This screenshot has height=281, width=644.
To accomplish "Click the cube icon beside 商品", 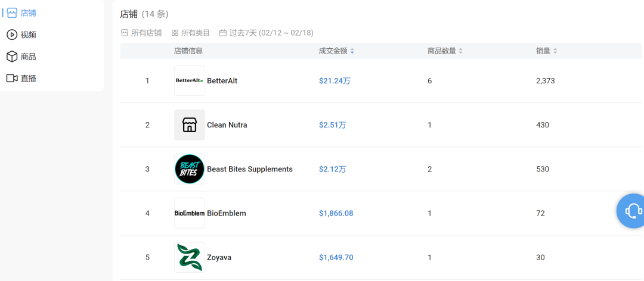I will point(12,57).
